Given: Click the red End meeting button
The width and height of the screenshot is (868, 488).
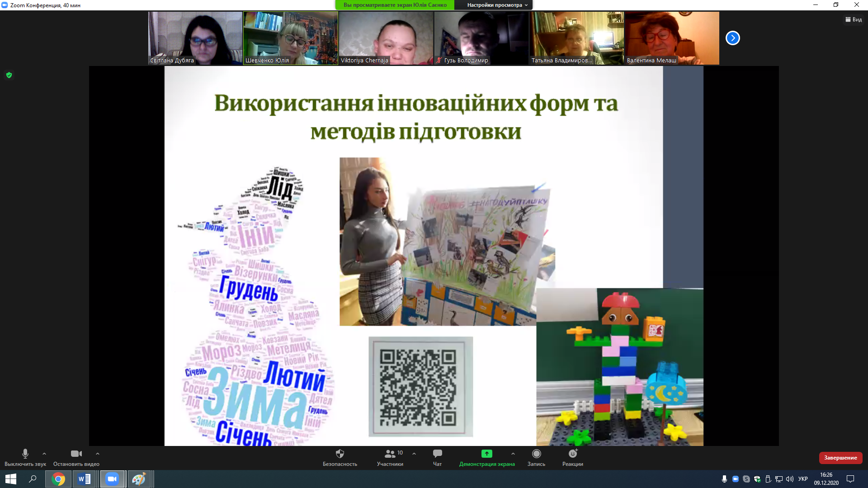Looking at the screenshot, I should pos(840,458).
